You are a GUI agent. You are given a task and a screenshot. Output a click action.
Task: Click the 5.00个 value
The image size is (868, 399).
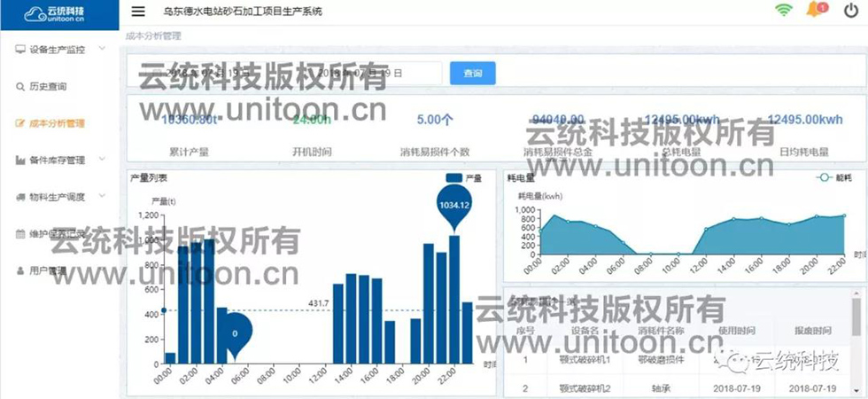click(x=435, y=120)
